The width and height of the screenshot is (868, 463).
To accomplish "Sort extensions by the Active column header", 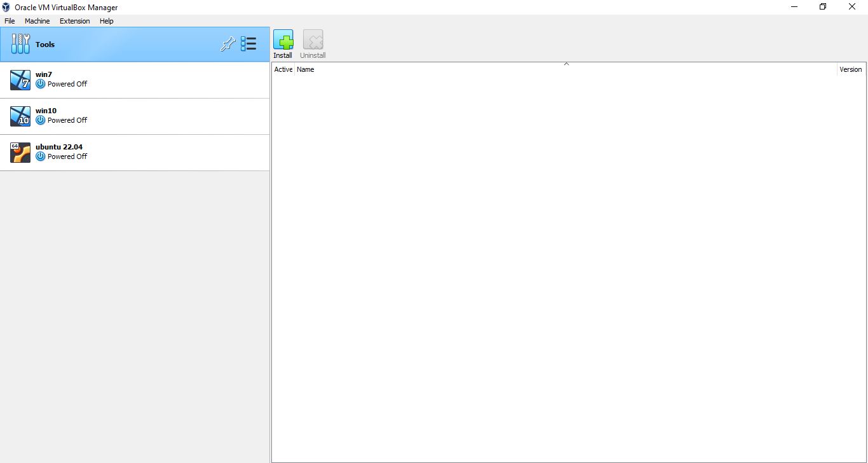I will (283, 69).
